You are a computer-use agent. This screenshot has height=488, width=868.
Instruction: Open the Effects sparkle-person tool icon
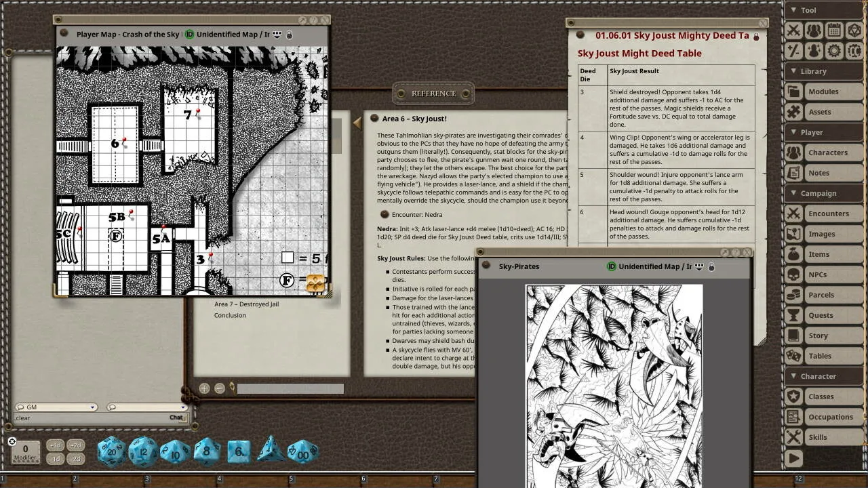pos(814,51)
